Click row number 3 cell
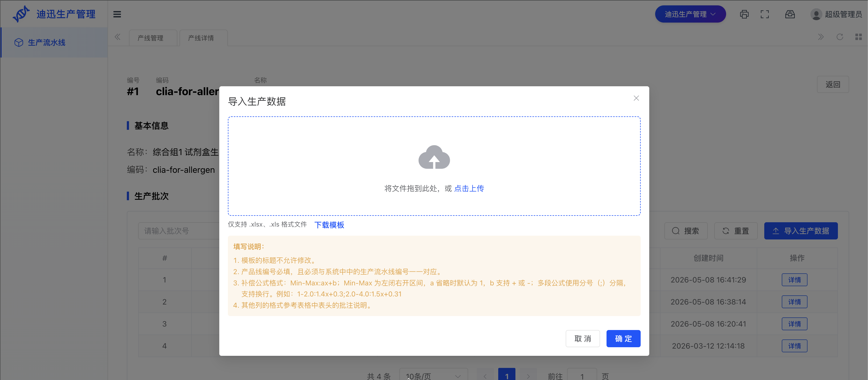Viewport: 868px width, 380px height. point(164,324)
